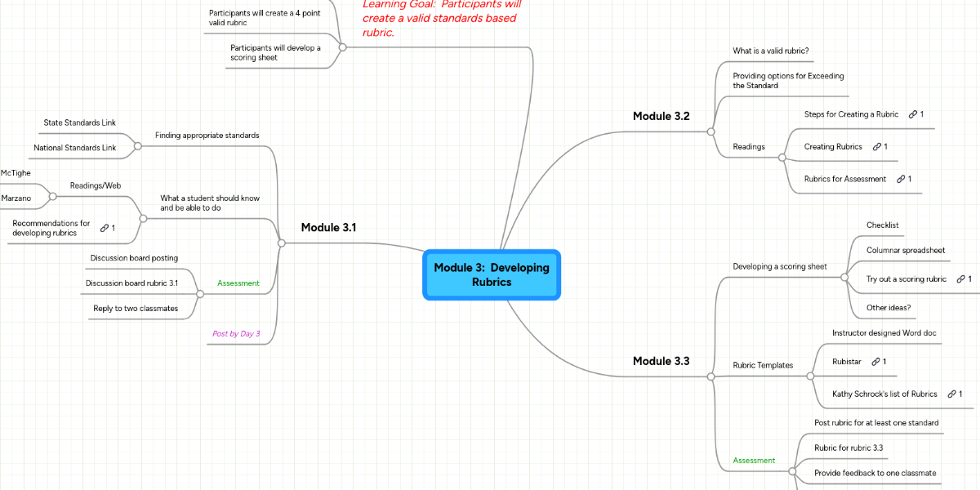Open the link on Rubrics for Assessment

tap(902, 179)
